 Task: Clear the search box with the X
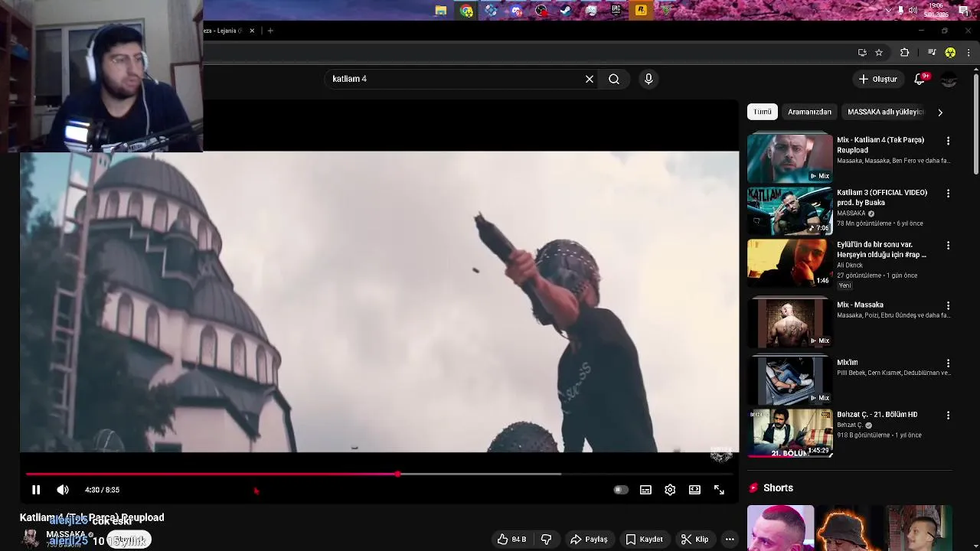coord(590,79)
